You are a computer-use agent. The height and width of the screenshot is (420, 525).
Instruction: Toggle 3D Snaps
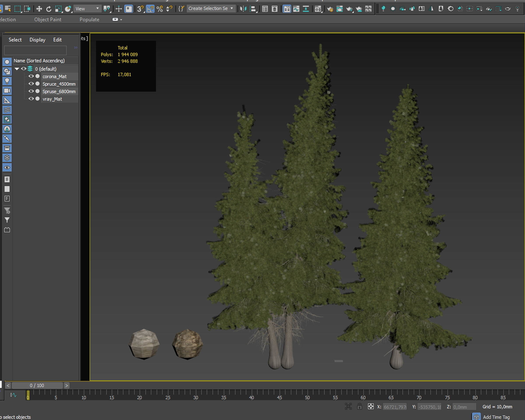pyautogui.click(x=140, y=9)
